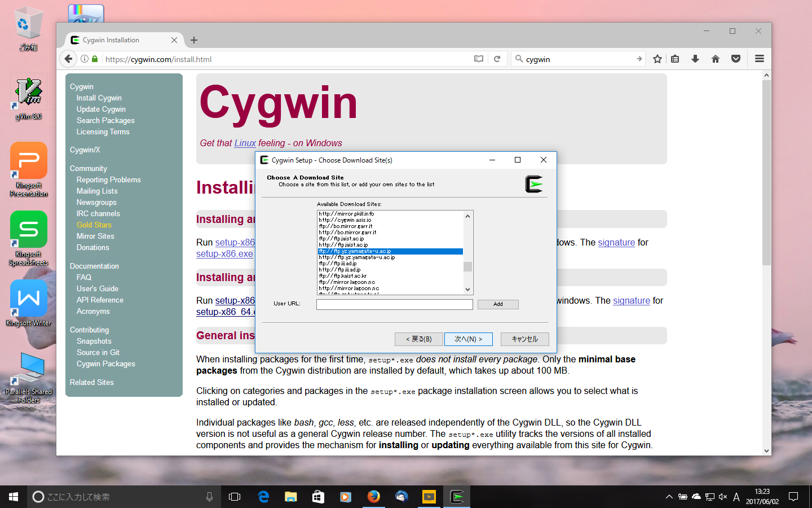Click browser page vertical scrollbar thumb
812x508 pixels.
(766, 172)
